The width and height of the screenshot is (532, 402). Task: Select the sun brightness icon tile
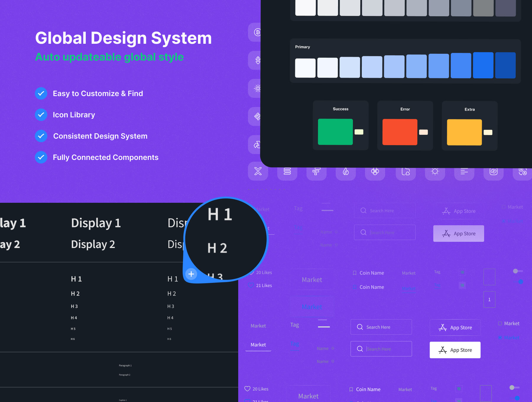[x=435, y=171]
